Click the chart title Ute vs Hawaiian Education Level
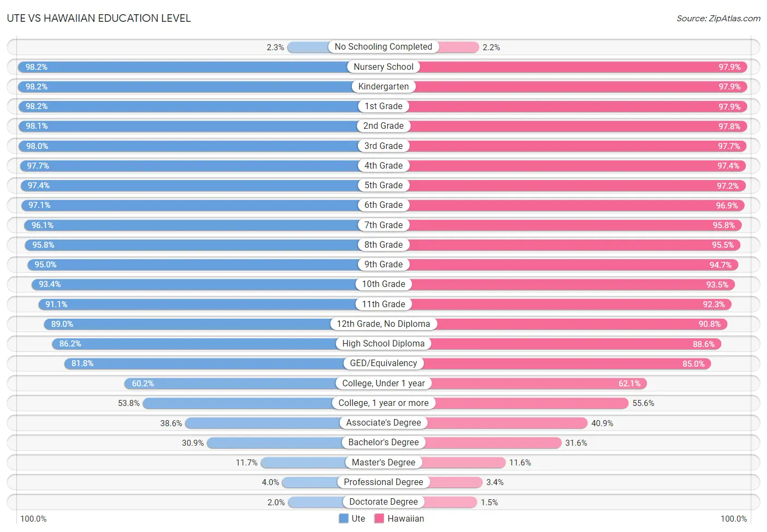This screenshot has height=532, width=767. point(99,18)
